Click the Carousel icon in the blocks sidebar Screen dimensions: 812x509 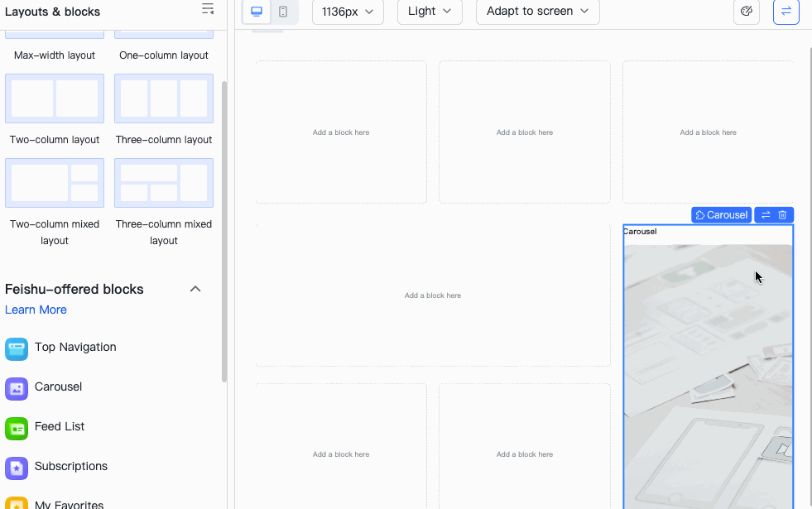coord(17,387)
